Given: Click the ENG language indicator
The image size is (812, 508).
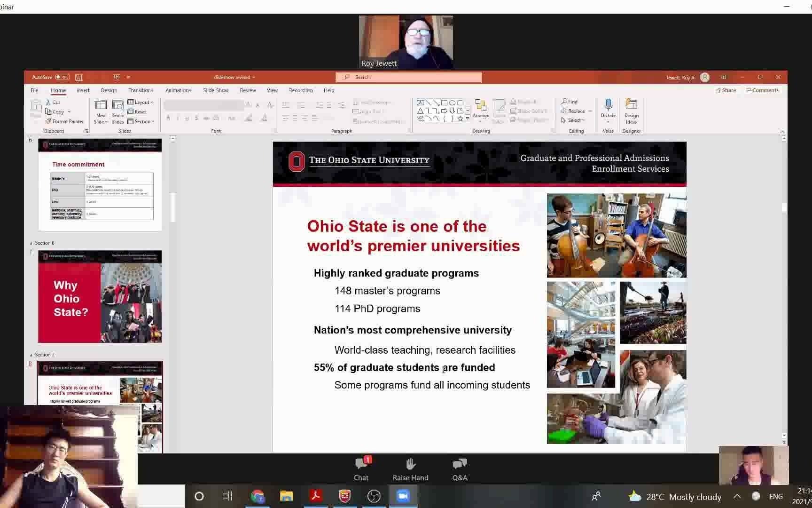Looking at the screenshot, I should click(x=776, y=496).
